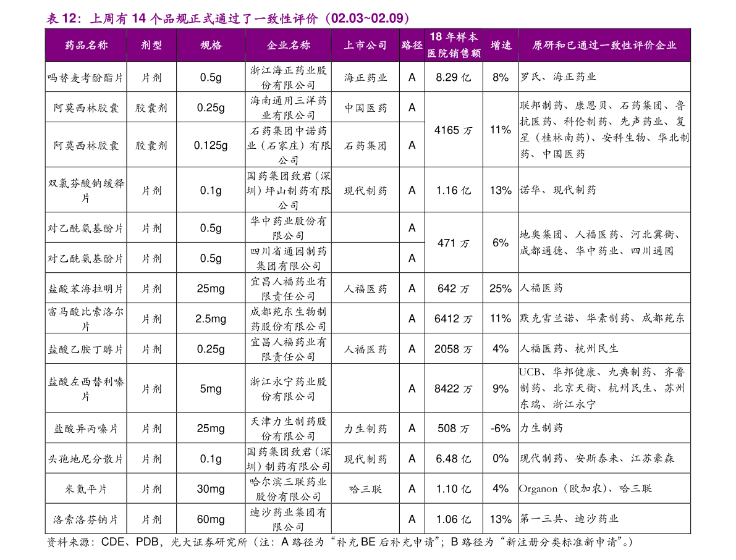Viewport: 736px width, 560px height.
Task: Click the '2.5mg' specification cell
Action: (211, 319)
